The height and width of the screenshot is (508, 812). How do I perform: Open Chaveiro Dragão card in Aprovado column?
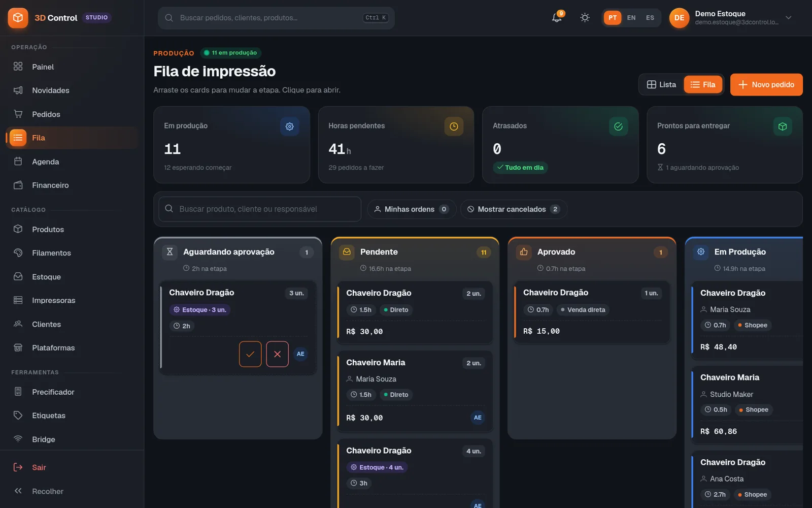tap(592, 312)
